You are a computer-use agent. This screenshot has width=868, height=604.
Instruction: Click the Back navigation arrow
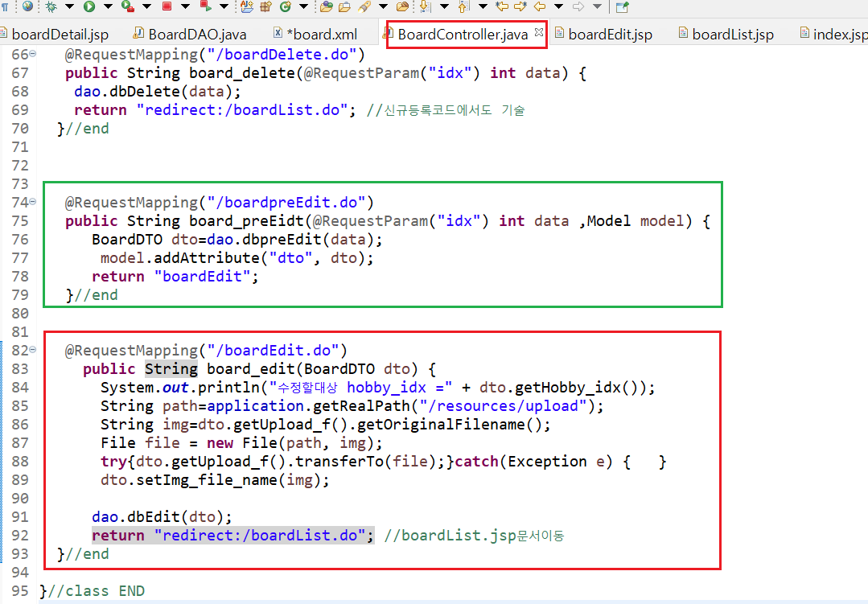(540, 6)
